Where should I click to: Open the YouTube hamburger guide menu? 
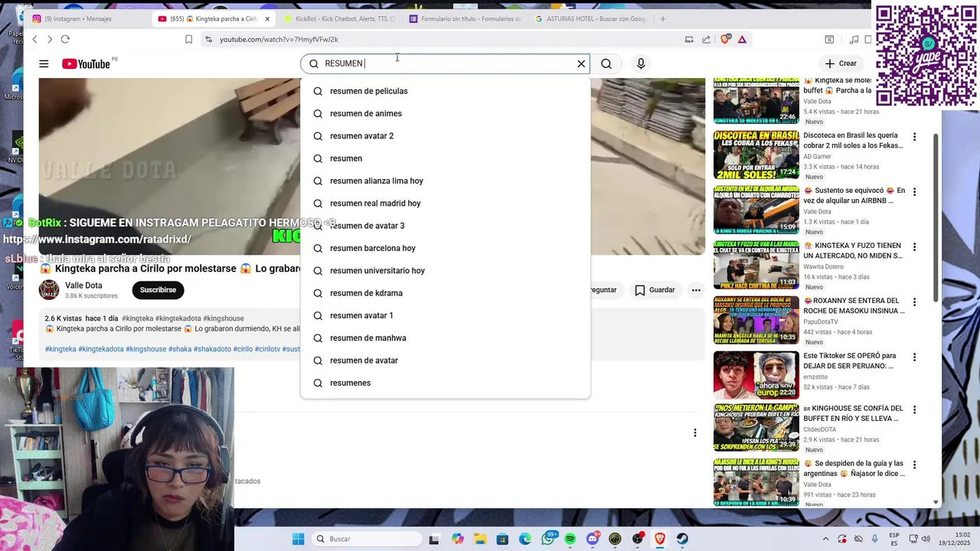[44, 64]
